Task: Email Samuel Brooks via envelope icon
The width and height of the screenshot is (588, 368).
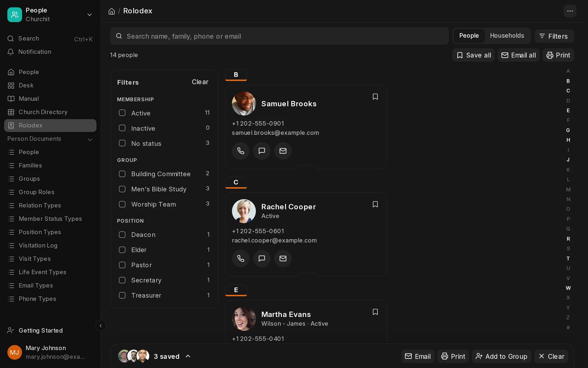Action: pos(283,151)
